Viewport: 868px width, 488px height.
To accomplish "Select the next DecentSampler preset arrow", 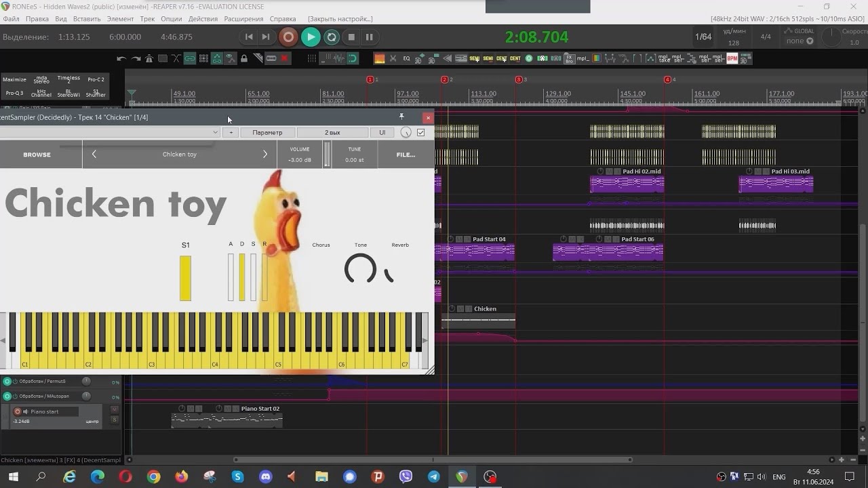I will [265, 155].
